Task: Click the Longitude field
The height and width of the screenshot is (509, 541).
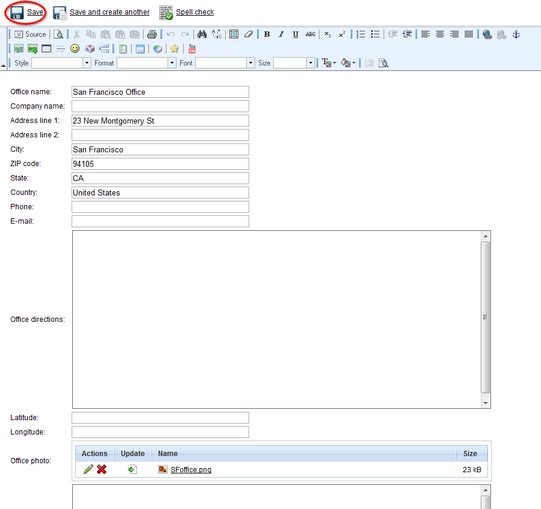Action: click(x=160, y=432)
